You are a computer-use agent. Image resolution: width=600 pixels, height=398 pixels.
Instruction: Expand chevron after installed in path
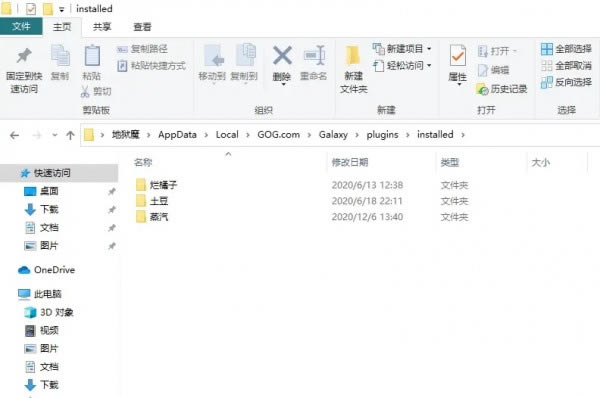pyautogui.click(x=463, y=135)
